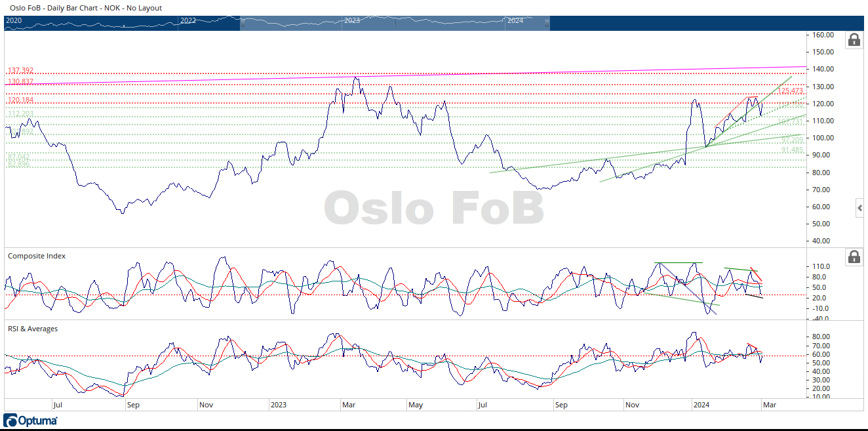
Task: Click the 2022 marker in the overview bar
Action: point(187,21)
